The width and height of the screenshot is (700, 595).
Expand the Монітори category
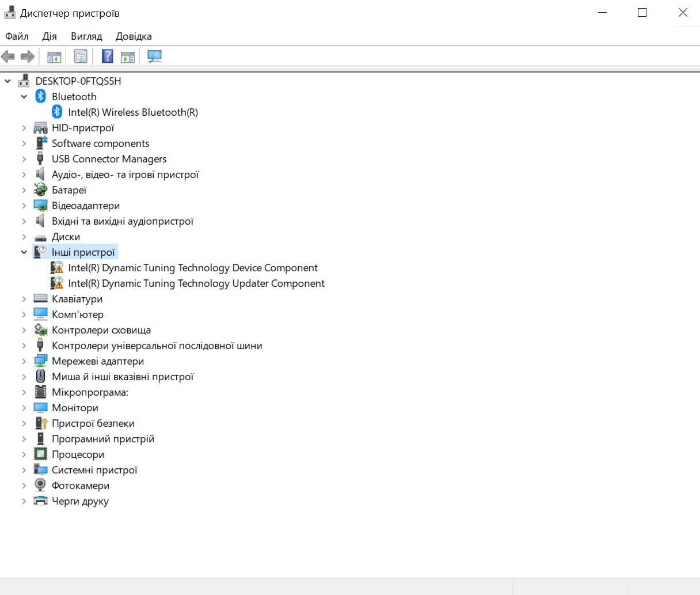24,408
